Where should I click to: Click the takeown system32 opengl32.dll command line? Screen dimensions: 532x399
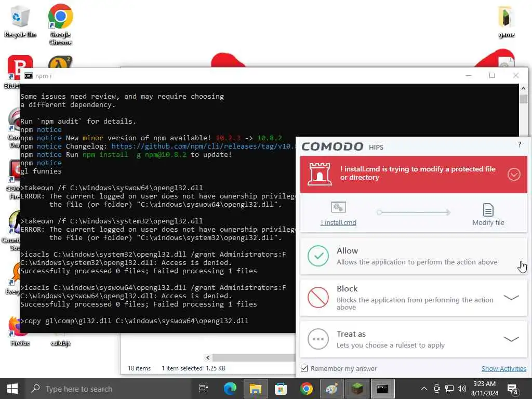coord(112,221)
